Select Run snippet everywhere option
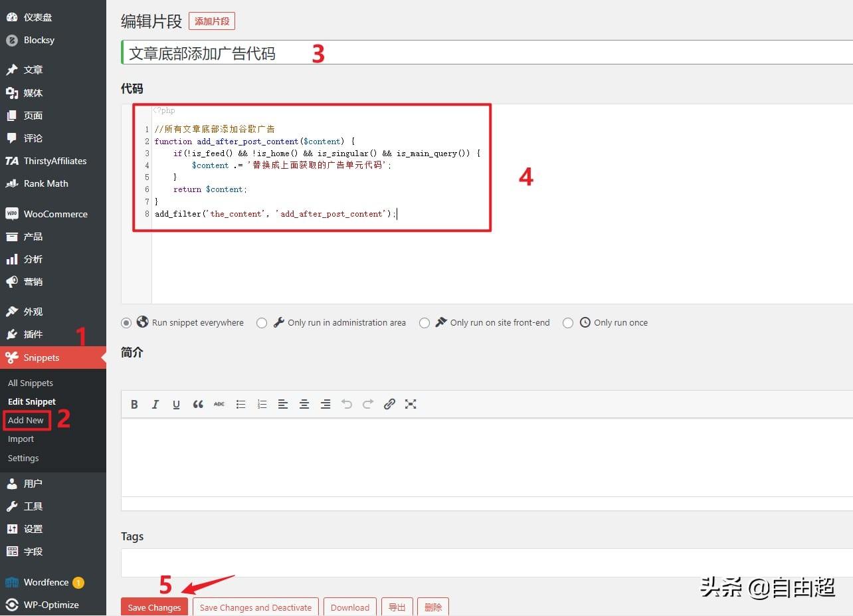Screen dimensions: 853x616 (x=126, y=323)
